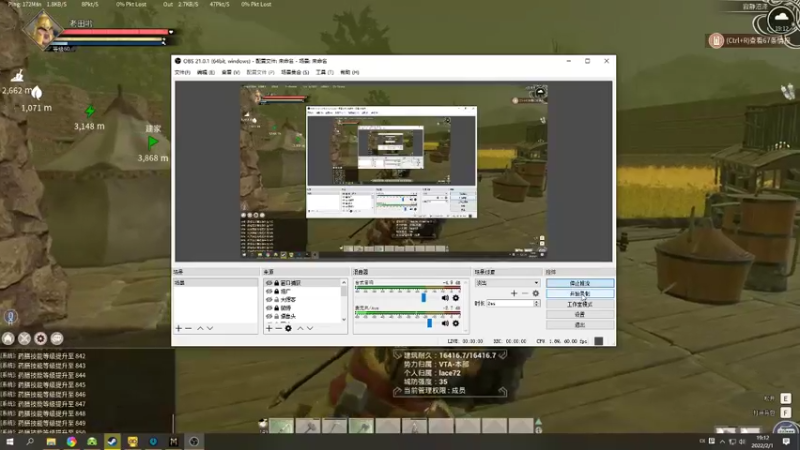
Task: Click the stop streaming button
Action: click(x=580, y=283)
